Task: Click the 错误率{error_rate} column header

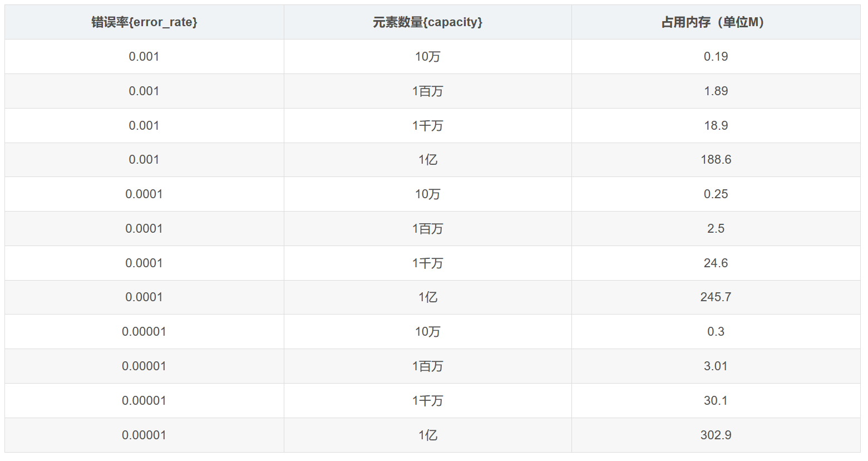Action: [144, 22]
